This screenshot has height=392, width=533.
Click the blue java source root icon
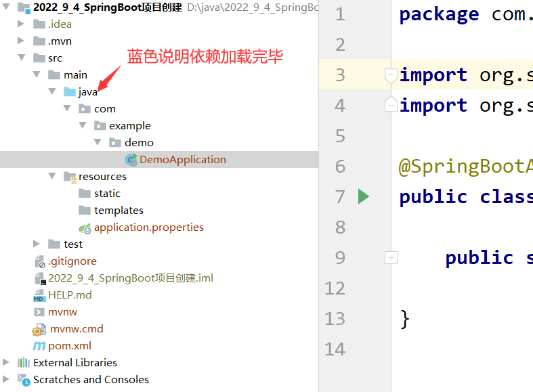pyautogui.click(x=70, y=91)
